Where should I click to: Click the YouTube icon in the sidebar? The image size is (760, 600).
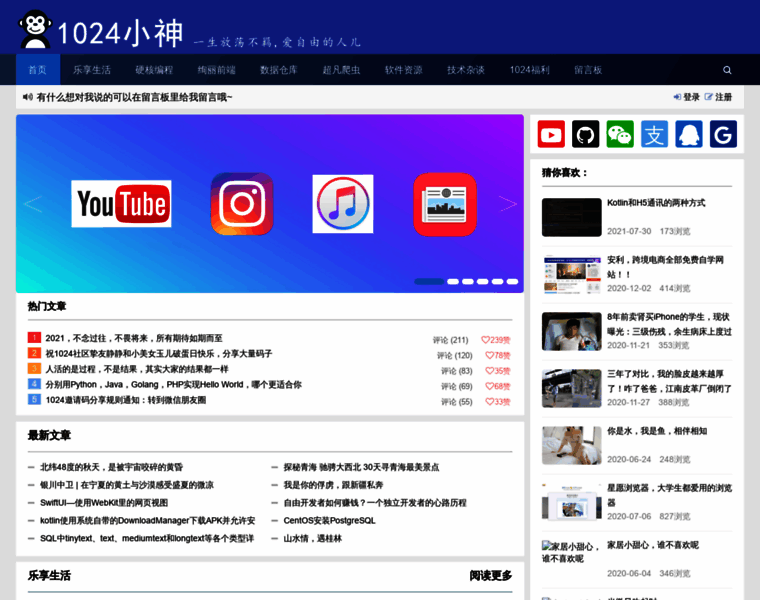coord(551,134)
